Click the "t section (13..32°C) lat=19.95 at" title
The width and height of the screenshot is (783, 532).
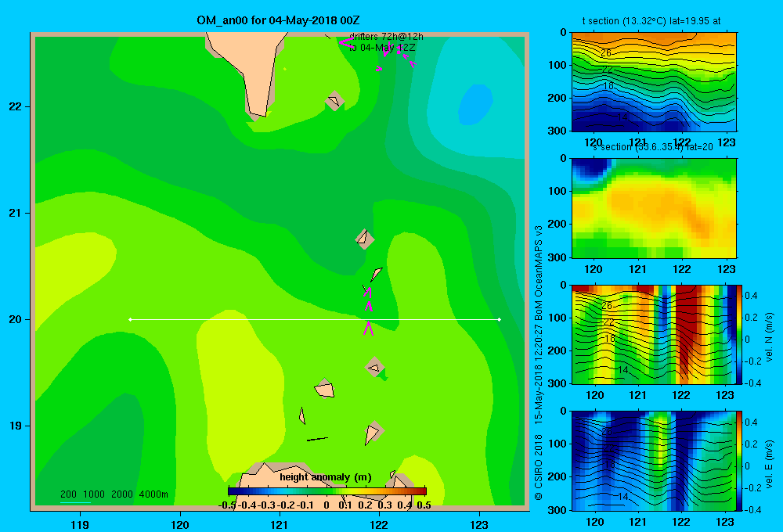651,21
